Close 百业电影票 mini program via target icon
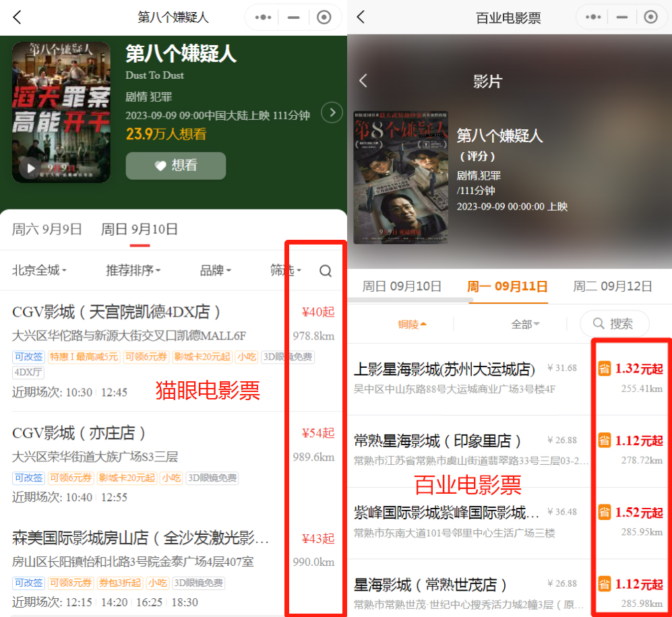 [x=650, y=17]
